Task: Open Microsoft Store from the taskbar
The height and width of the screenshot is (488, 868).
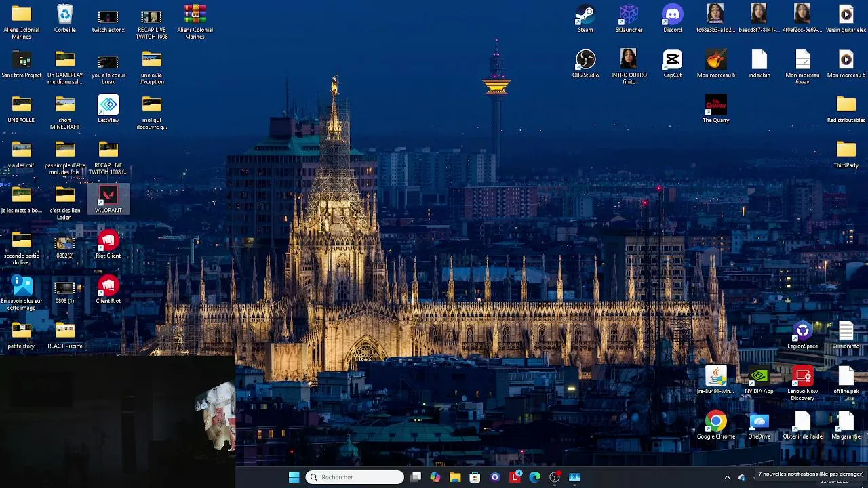Action: 475,477
